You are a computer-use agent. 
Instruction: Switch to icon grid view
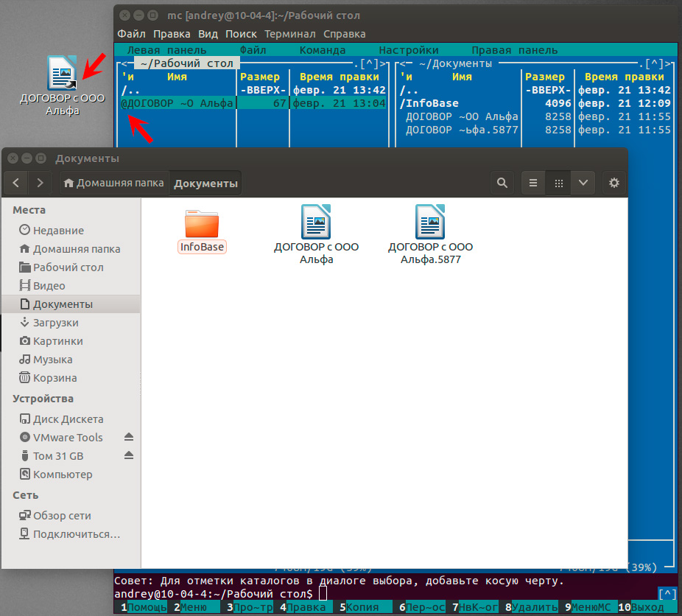tap(560, 183)
